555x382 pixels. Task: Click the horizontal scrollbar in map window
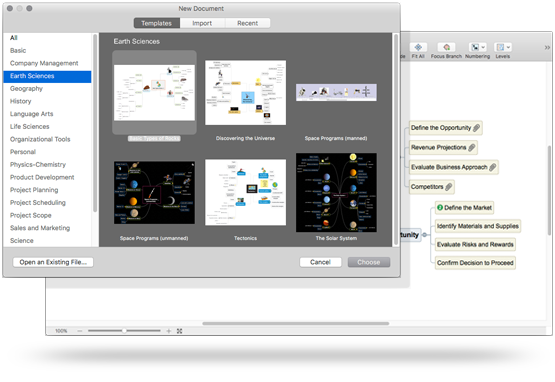(x=296, y=323)
